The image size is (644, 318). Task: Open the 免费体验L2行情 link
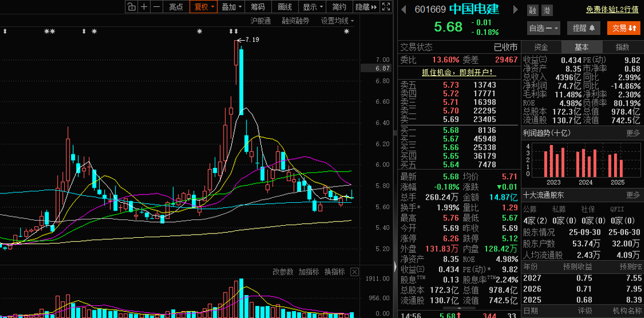[613, 10]
